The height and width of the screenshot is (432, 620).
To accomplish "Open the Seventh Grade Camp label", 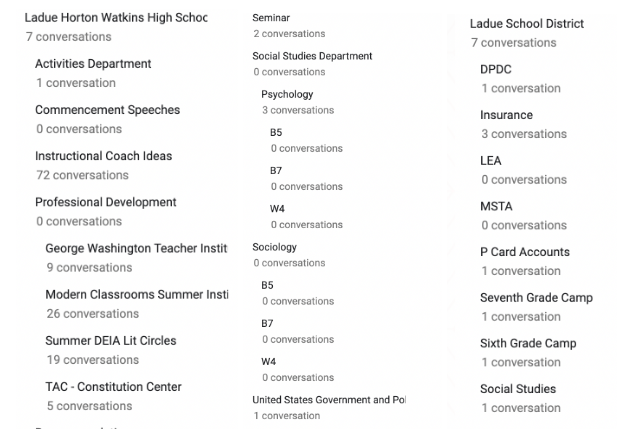I will (537, 298).
